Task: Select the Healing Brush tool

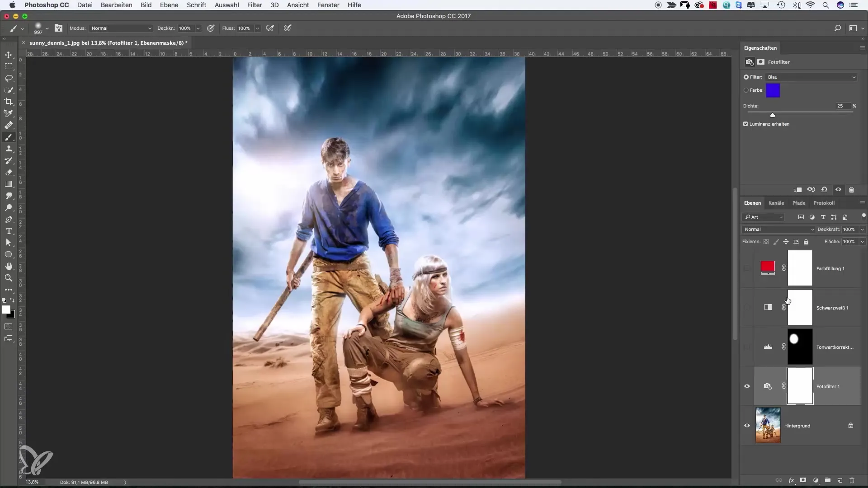Action: click(9, 125)
